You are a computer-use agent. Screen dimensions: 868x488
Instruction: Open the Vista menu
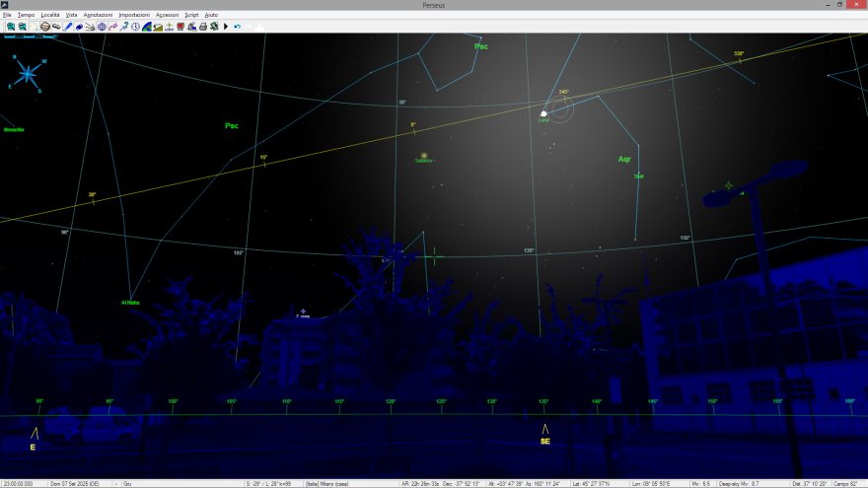pyautogui.click(x=71, y=16)
